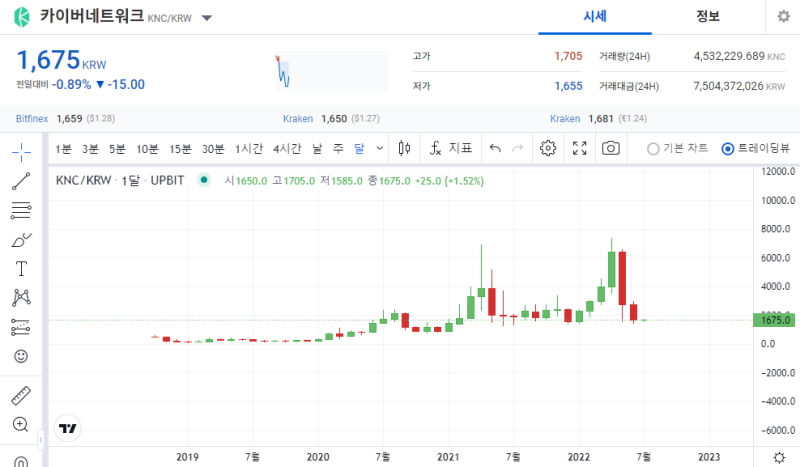The image size is (800, 467).
Task: Set the interval to 10분
Action: [147, 149]
